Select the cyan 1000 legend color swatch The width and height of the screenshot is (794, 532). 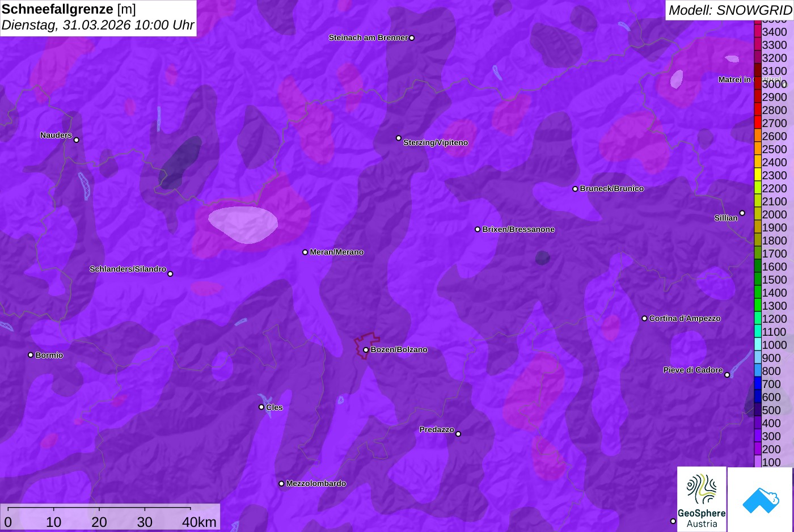757,344
